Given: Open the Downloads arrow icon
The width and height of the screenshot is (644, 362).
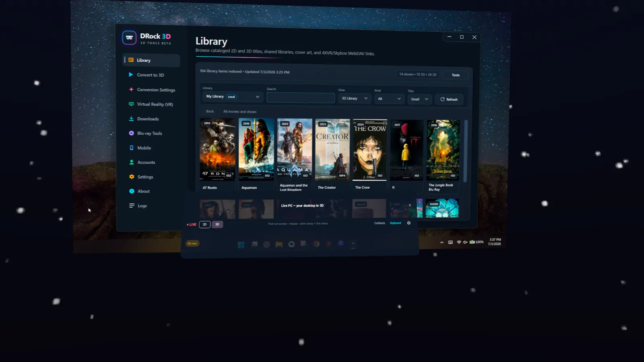Looking at the screenshot, I should 131,119.
